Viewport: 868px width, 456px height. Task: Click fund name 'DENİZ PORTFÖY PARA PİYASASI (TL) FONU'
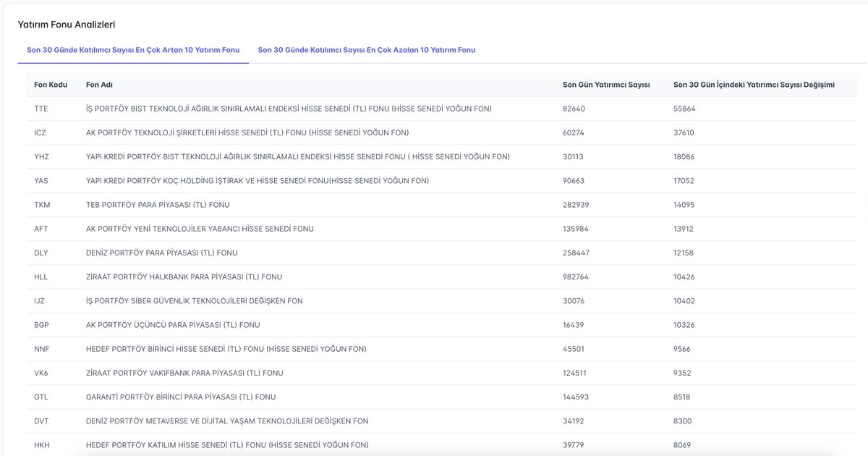(161, 253)
